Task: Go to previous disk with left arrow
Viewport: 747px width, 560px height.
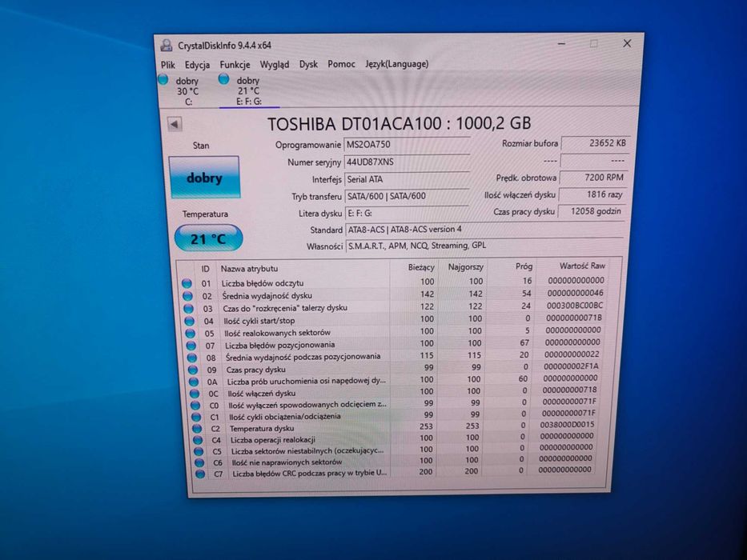Action: pos(175,124)
